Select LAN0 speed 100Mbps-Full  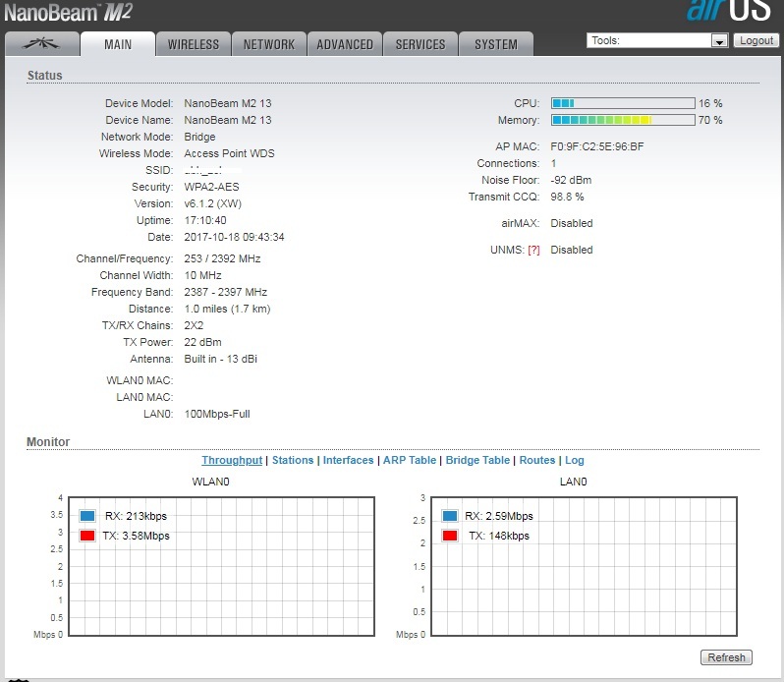click(217, 414)
